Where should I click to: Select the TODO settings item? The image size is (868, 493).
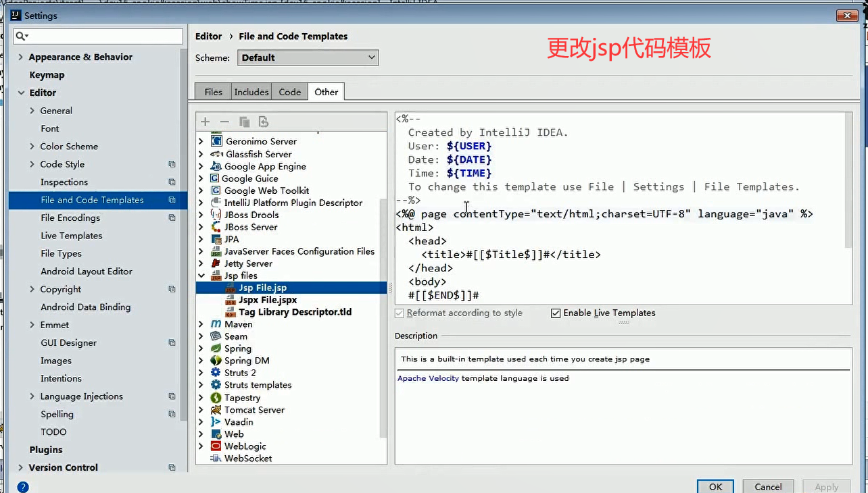point(54,432)
